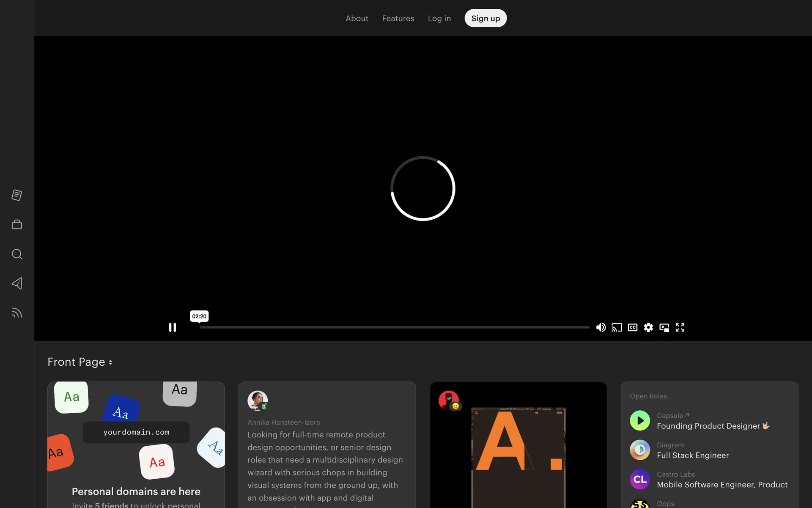The image size is (812, 508).
Task: Click the Sign up button
Action: pyautogui.click(x=485, y=18)
